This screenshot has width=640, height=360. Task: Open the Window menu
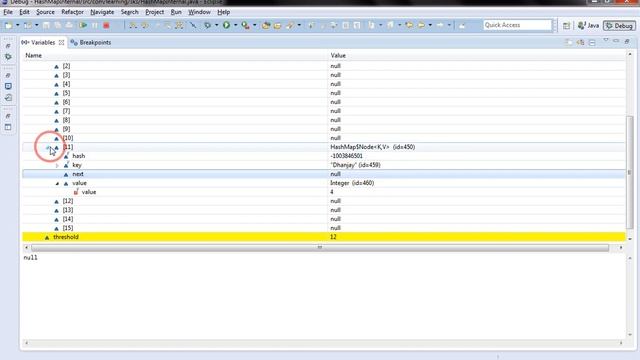199,12
